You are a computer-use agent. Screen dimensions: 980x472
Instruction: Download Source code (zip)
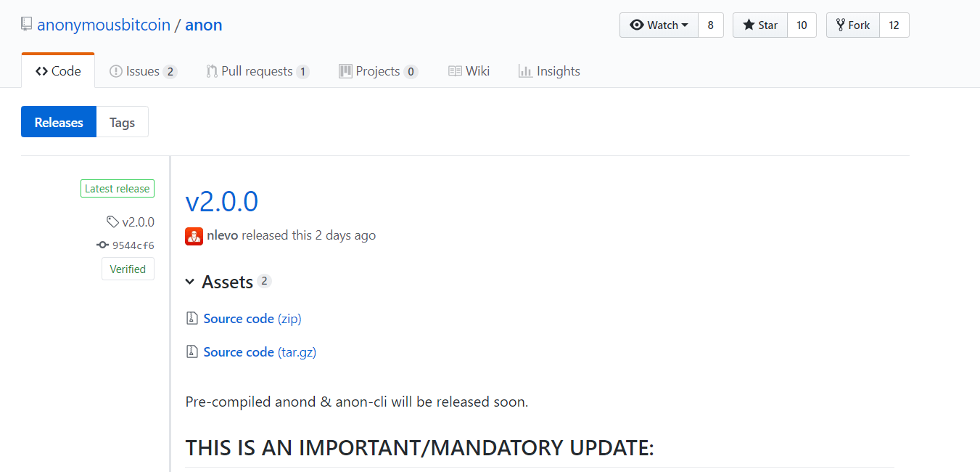pos(252,318)
